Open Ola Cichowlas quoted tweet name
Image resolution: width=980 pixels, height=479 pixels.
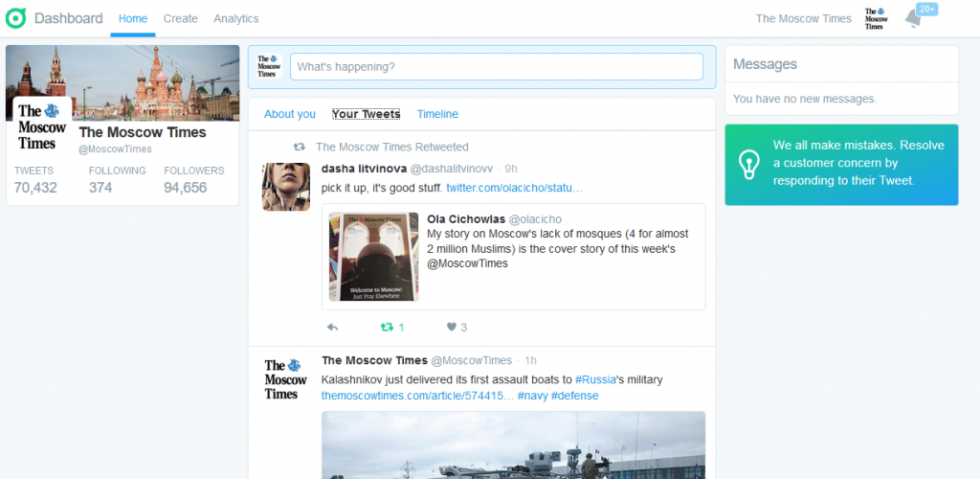(x=466, y=218)
